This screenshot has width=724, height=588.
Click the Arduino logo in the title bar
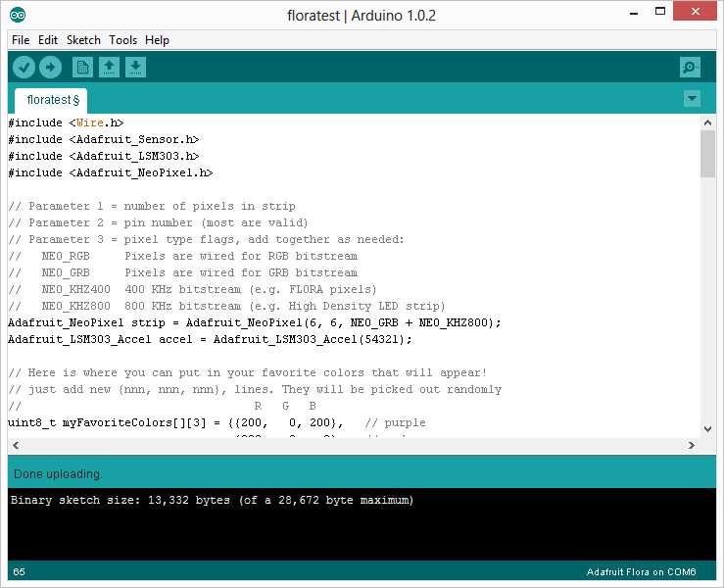pyautogui.click(x=18, y=15)
